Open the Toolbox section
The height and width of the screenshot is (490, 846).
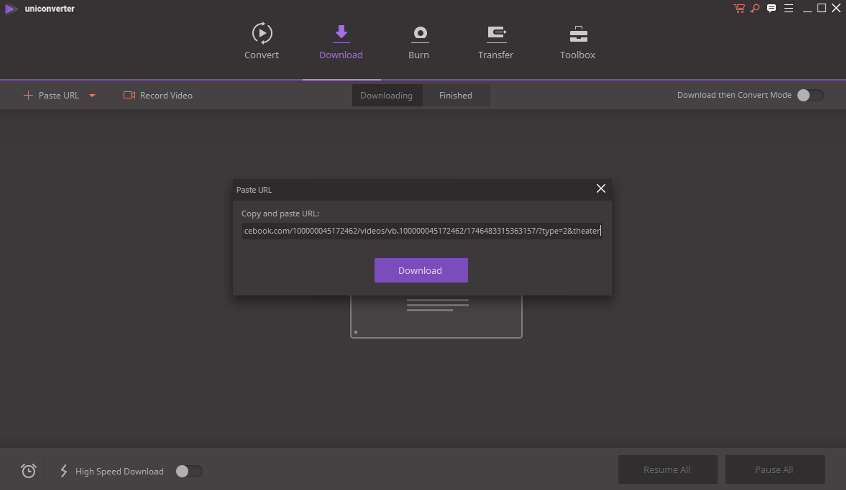click(x=577, y=41)
